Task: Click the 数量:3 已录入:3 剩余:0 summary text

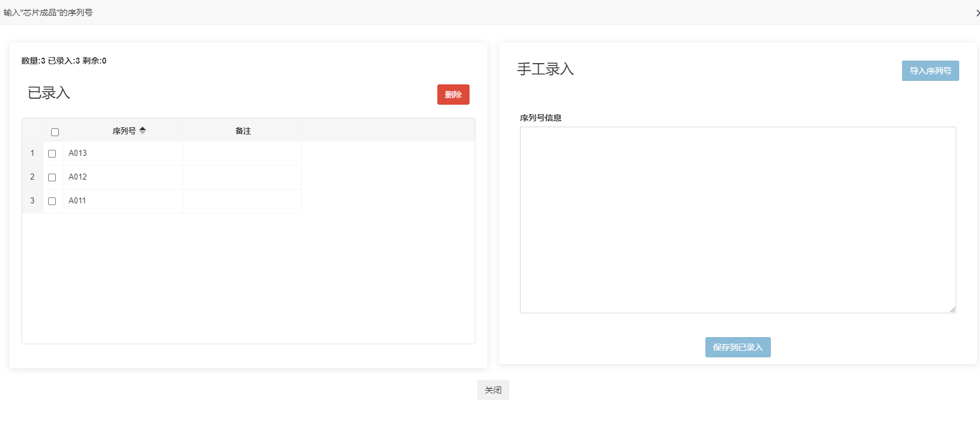Action: [x=64, y=61]
